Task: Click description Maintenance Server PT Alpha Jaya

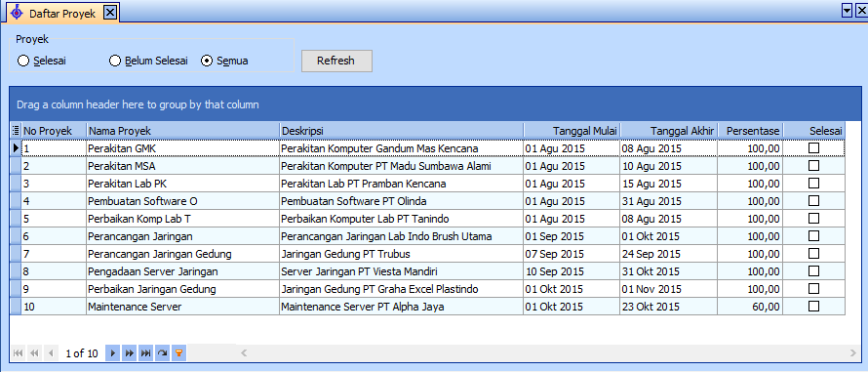Action: [402, 306]
